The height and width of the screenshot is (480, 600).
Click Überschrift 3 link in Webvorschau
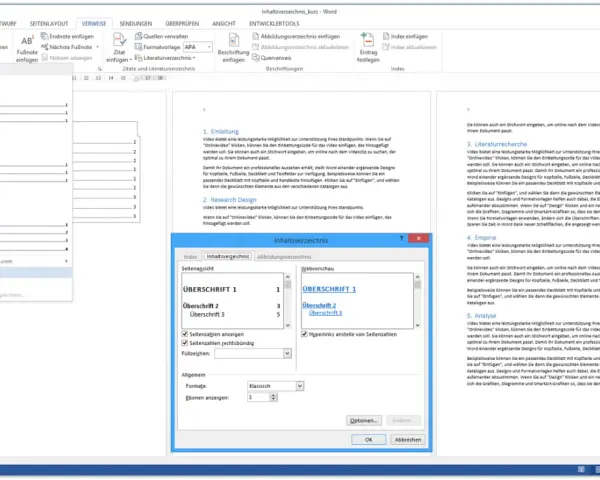coord(325,313)
